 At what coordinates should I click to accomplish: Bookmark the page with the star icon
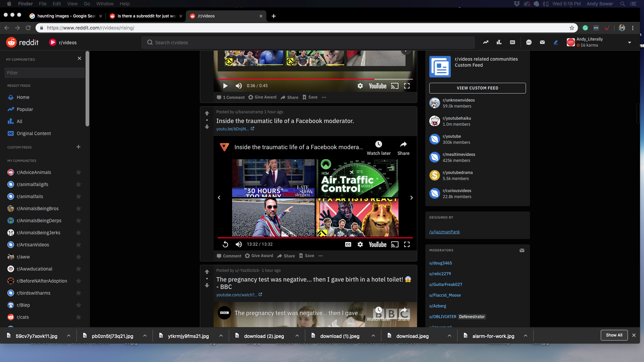coord(572,28)
